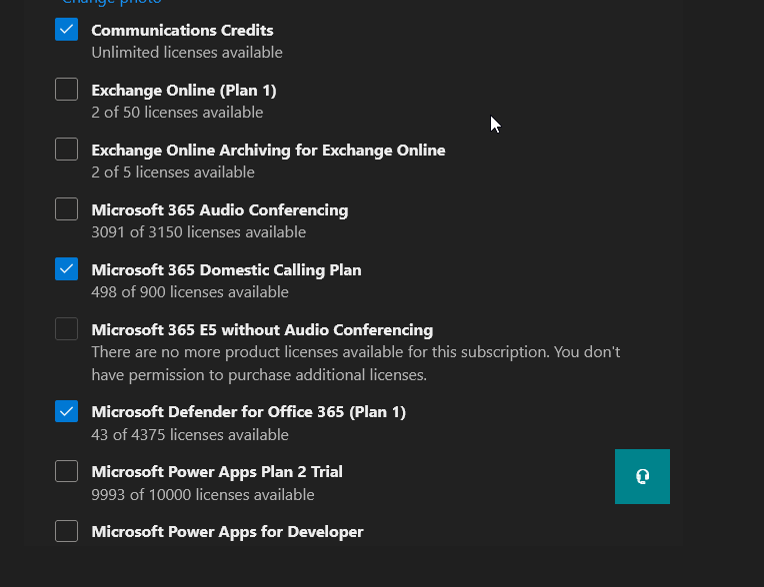The width and height of the screenshot is (764, 587).
Task: Click "9993 of 10000 licenses available" text
Action: pos(203,495)
